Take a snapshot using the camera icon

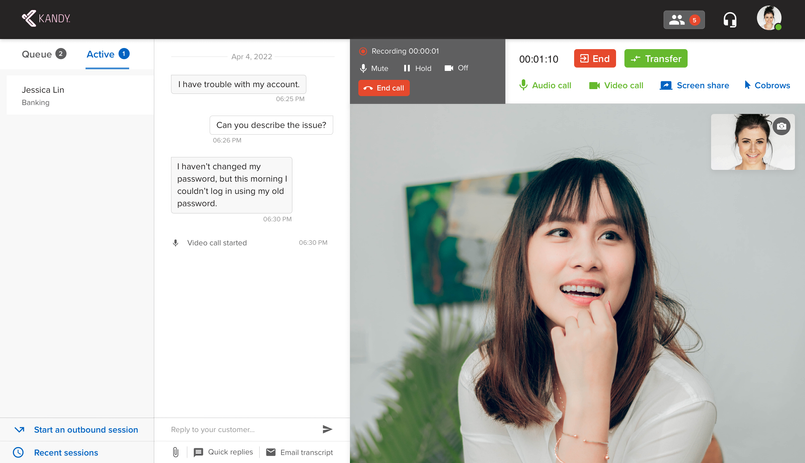tap(781, 126)
